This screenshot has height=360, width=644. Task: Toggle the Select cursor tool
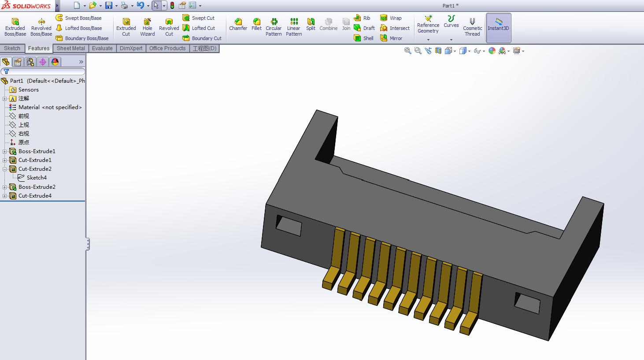click(x=156, y=5)
